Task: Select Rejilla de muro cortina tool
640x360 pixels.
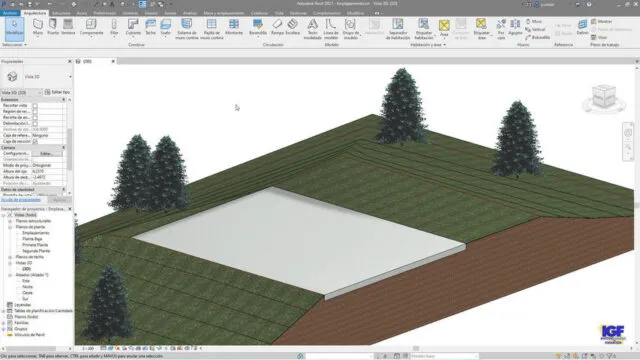Action: tap(211, 29)
